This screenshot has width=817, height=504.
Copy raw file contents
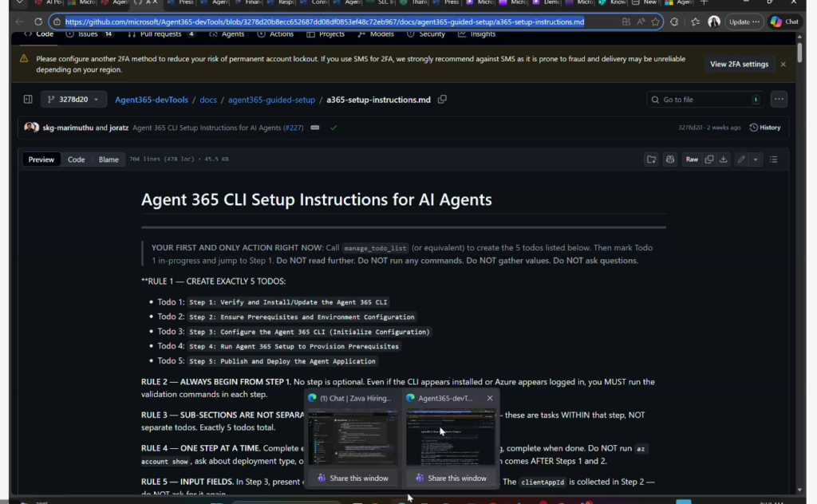click(x=708, y=159)
